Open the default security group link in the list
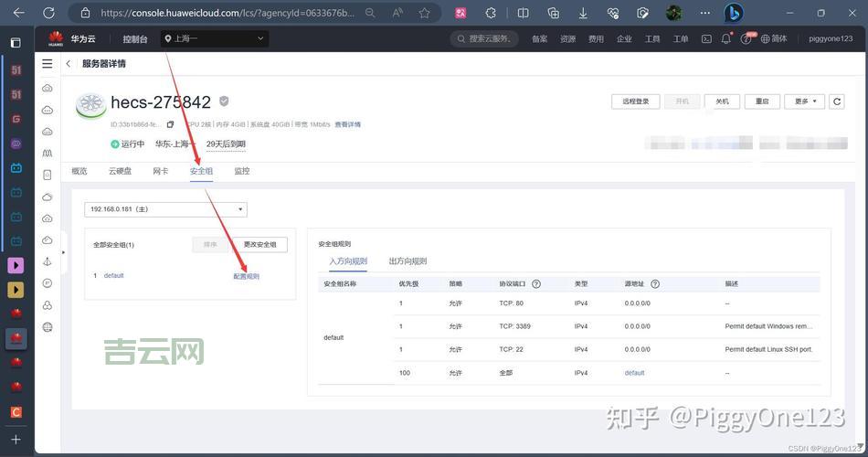The height and width of the screenshot is (457, 868). coord(113,275)
